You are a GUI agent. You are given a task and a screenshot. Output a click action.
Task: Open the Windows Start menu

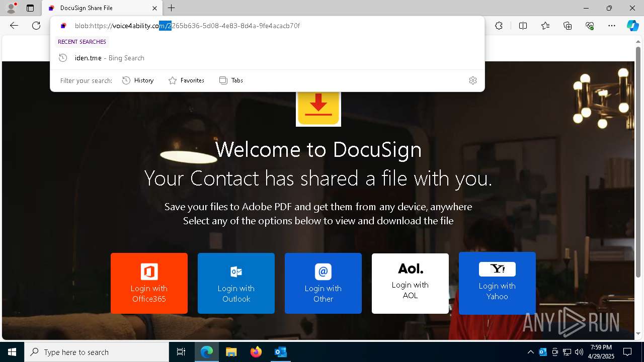click(12, 352)
